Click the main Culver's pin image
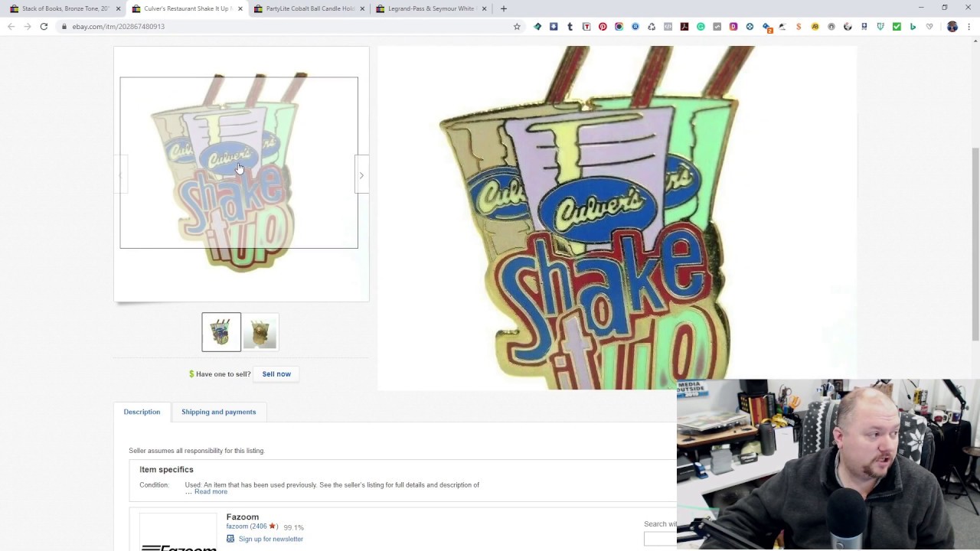980x551 pixels. click(x=241, y=174)
